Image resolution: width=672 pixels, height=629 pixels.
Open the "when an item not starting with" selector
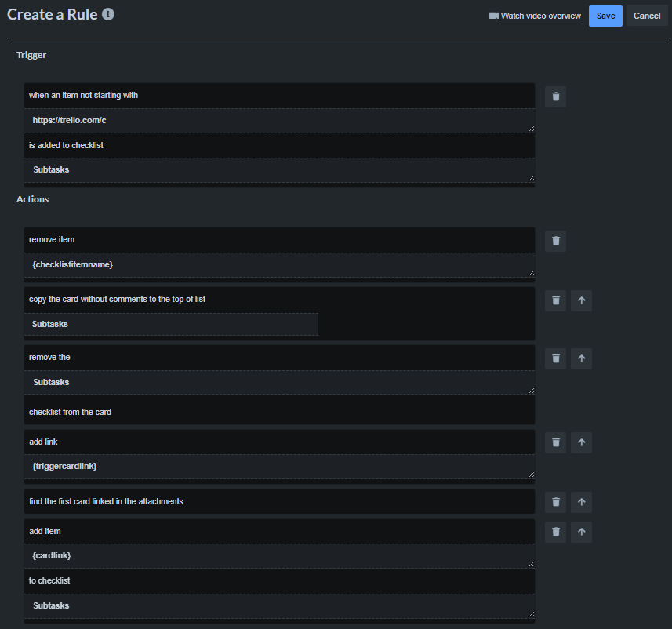(x=278, y=95)
